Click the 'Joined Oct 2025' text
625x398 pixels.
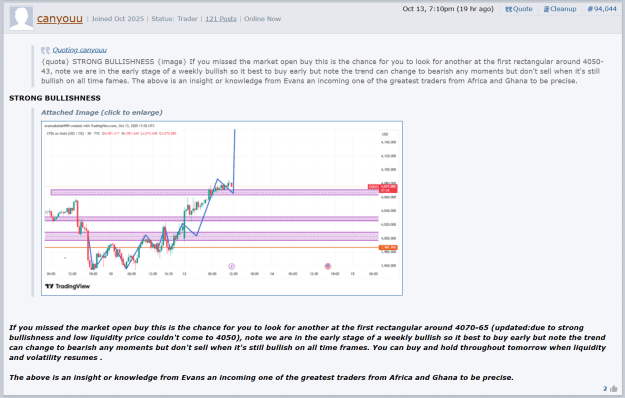pyautogui.click(x=117, y=19)
